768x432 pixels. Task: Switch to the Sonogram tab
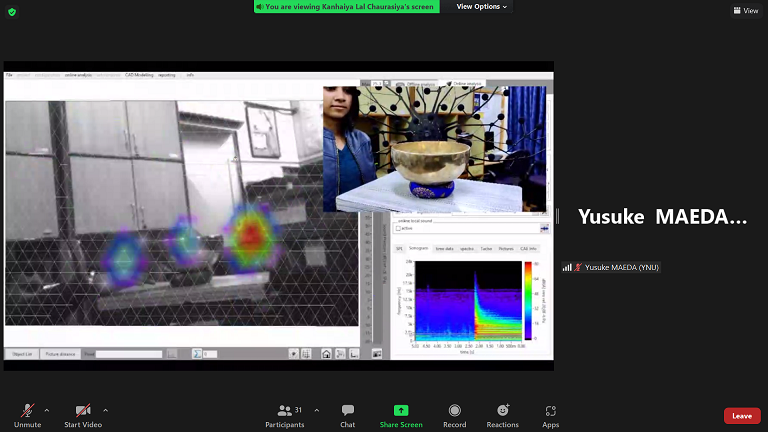coord(418,248)
